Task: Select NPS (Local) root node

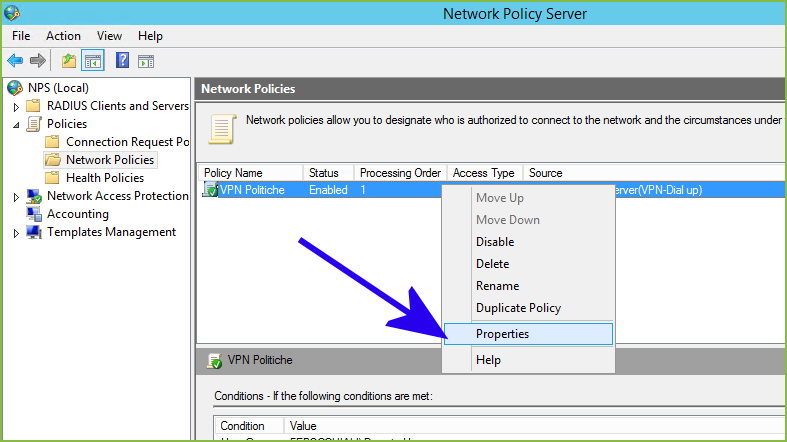Action: 58,88
